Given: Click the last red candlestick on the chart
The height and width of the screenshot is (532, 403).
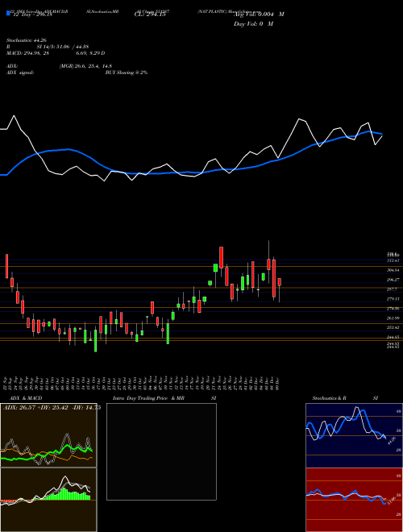Looking at the screenshot, I should pyautogui.click(x=280, y=282).
